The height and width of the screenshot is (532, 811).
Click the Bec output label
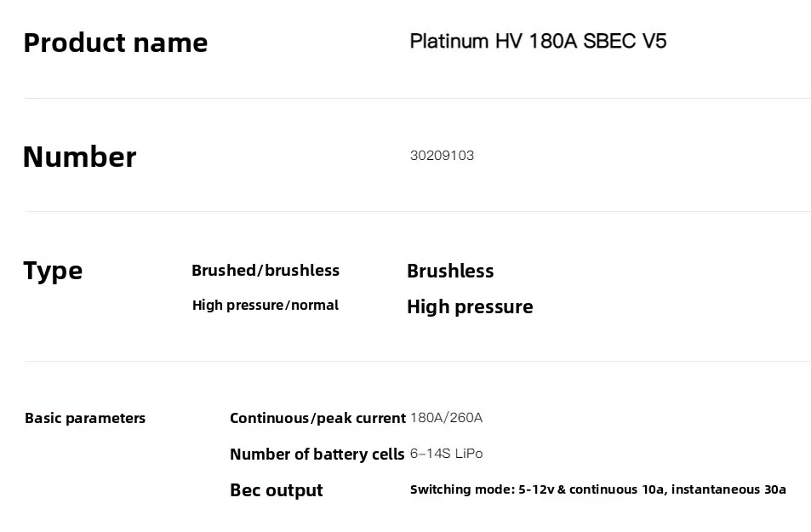(277, 490)
